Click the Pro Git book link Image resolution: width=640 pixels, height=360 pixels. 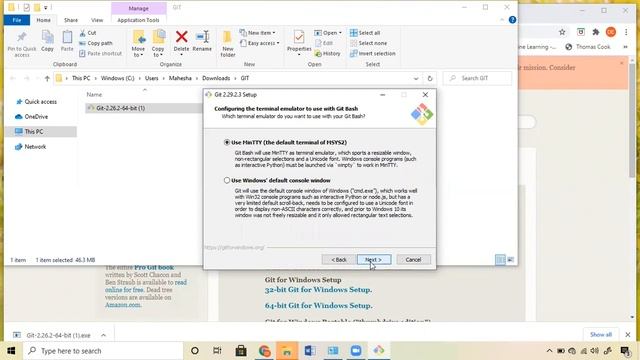(154, 267)
